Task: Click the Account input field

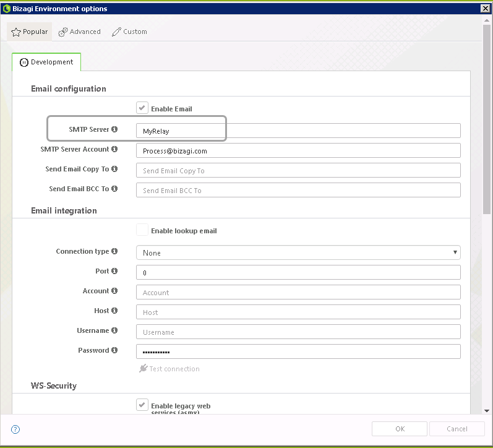Action: coord(298,292)
